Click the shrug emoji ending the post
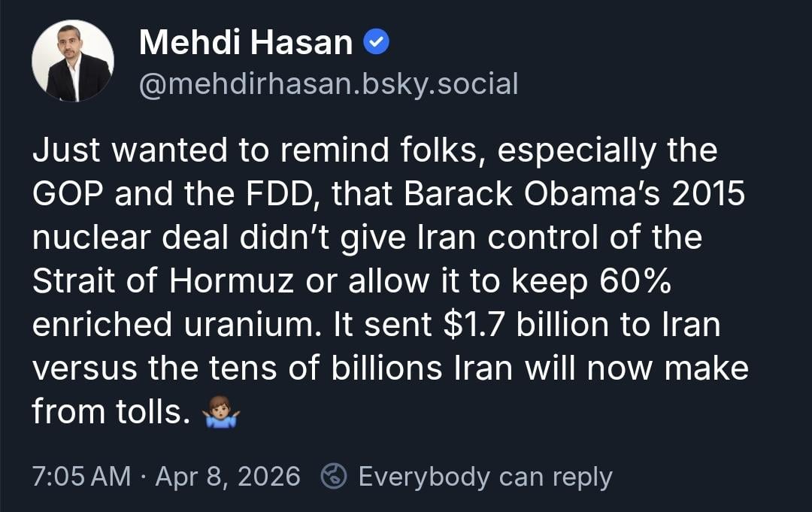Viewport: 812px width, 512px height. coord(221,413)
